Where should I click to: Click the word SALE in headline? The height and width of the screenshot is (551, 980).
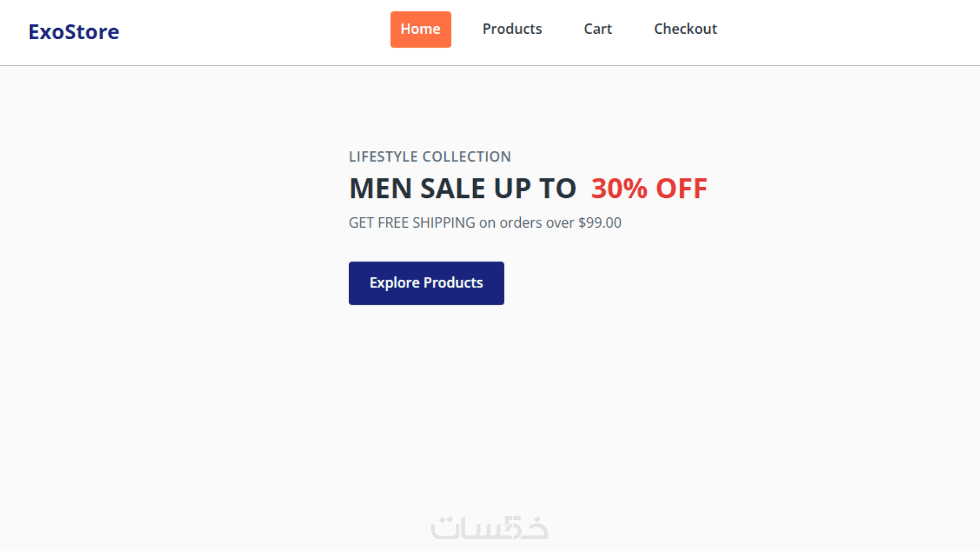click(x=453, y=188)
